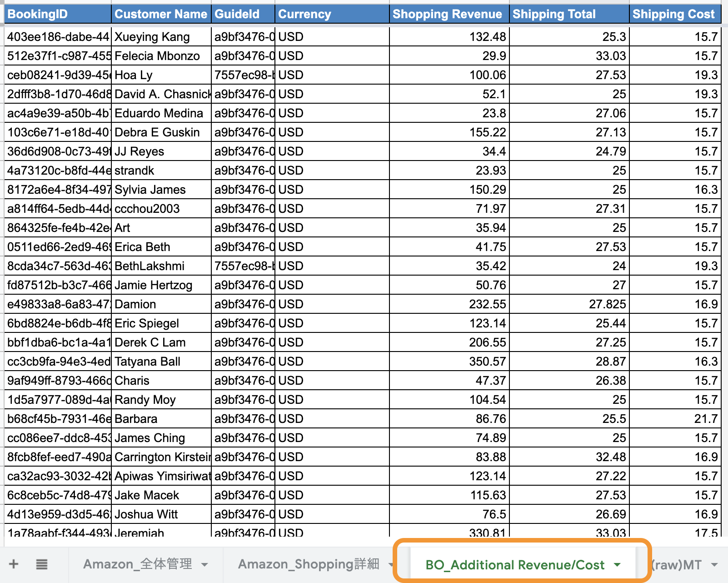Switch to the Amazon_Shopping詳細 sheet tab
The image size is (728, 583).
(309, 564)
